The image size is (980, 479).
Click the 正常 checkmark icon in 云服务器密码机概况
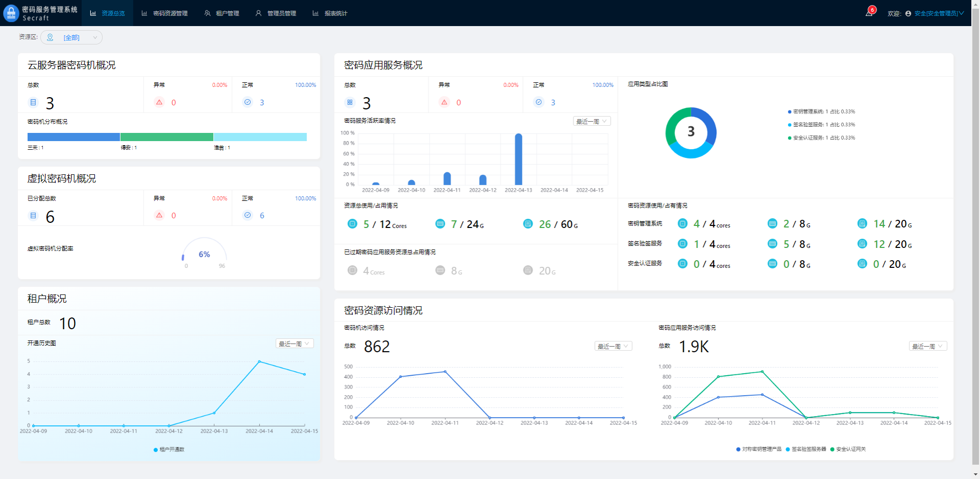point(248,102)
